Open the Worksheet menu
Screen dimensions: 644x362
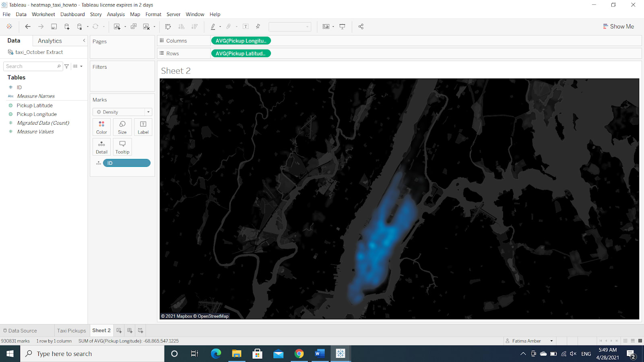pos(43,14)
